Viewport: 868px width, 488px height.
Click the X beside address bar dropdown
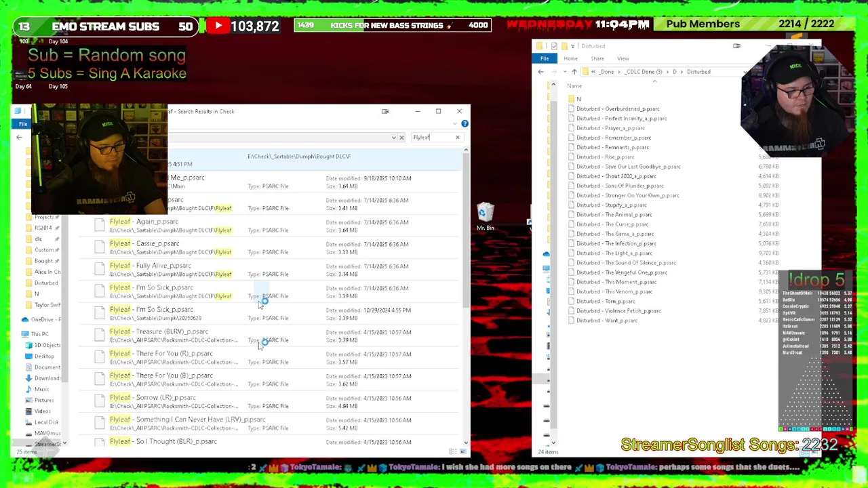[401, 137]
